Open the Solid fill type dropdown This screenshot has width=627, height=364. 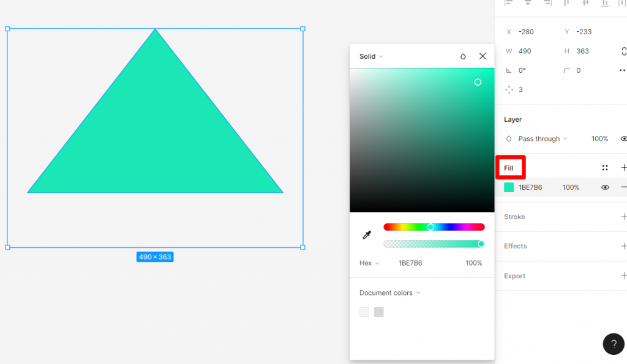coord(370,56)
